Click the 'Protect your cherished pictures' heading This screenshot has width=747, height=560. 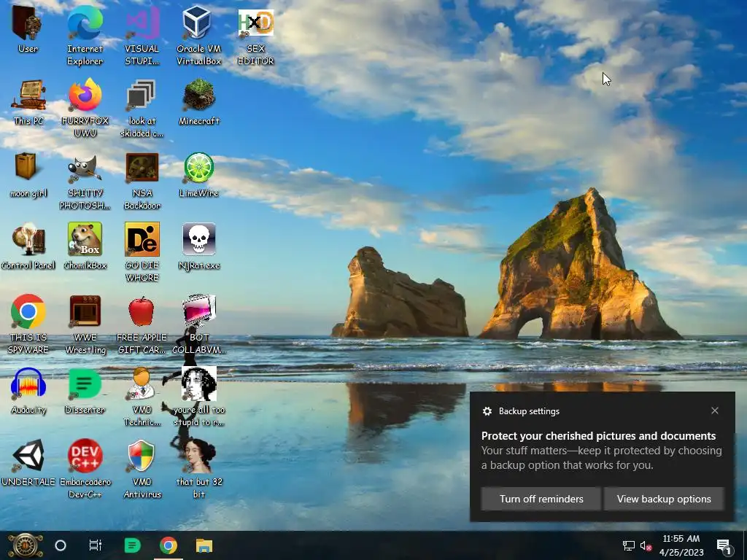tap(598, 436)
